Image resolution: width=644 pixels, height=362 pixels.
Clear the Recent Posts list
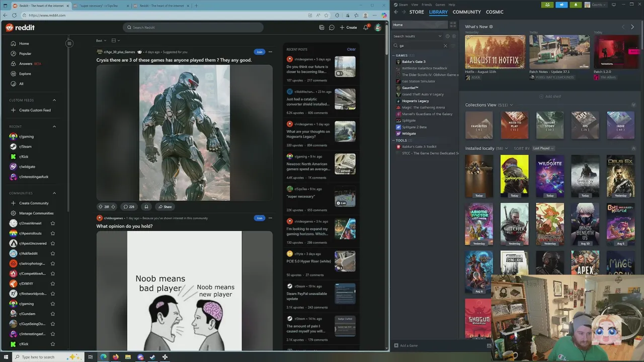351,49
